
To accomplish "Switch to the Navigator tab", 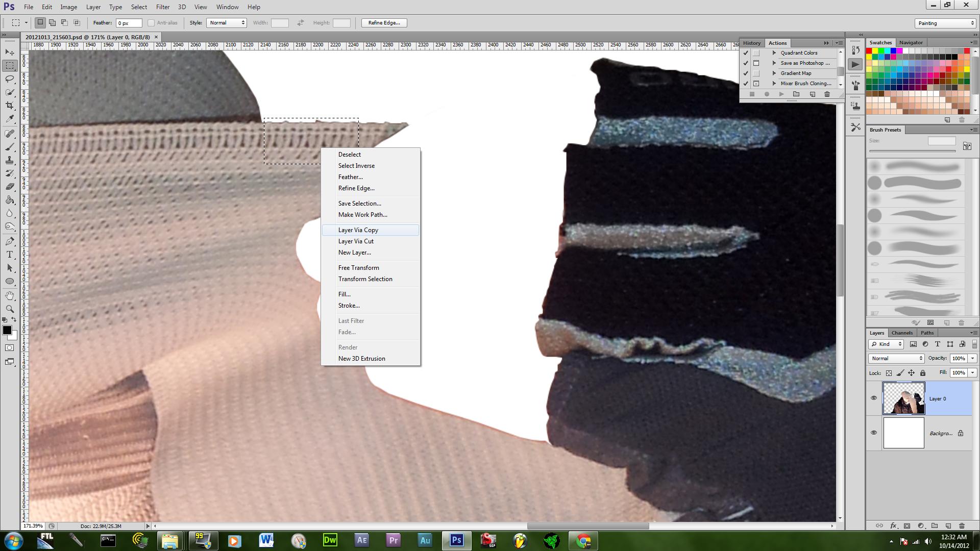I will (911, 43).
